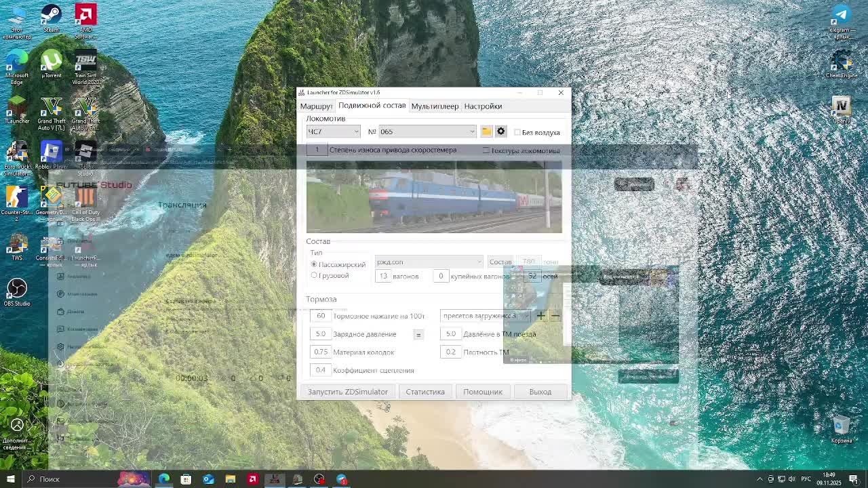Edit Давление в ТМ поезда field

[450, 334]
